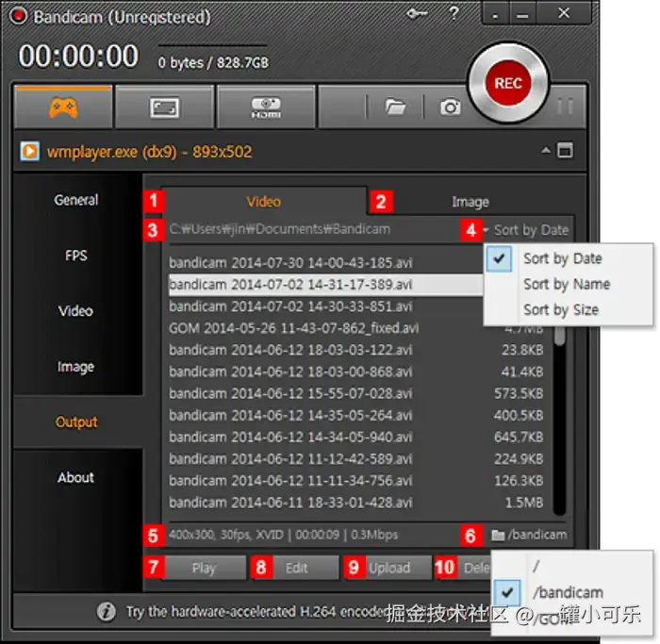Select bandicam 2014-06-11 18-33-01-428.avi
The image size is (660, 644).
(290, 503)
